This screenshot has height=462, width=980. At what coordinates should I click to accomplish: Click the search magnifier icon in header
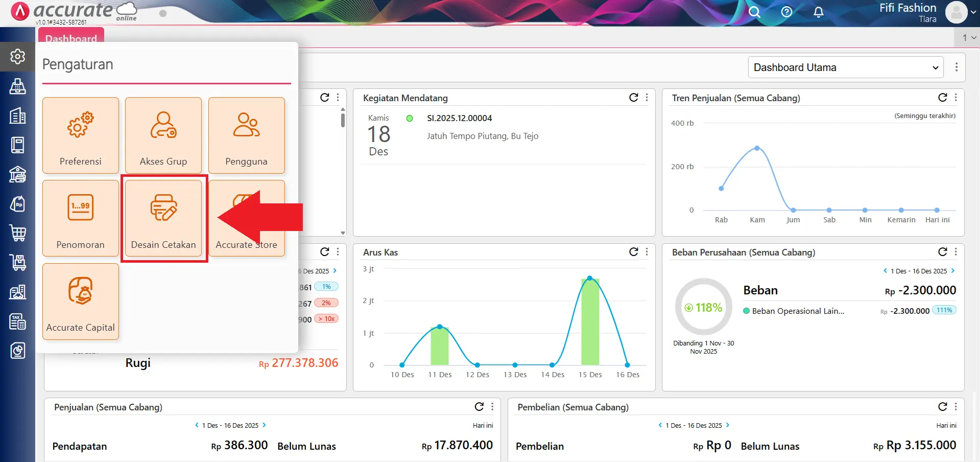point(754,12)
